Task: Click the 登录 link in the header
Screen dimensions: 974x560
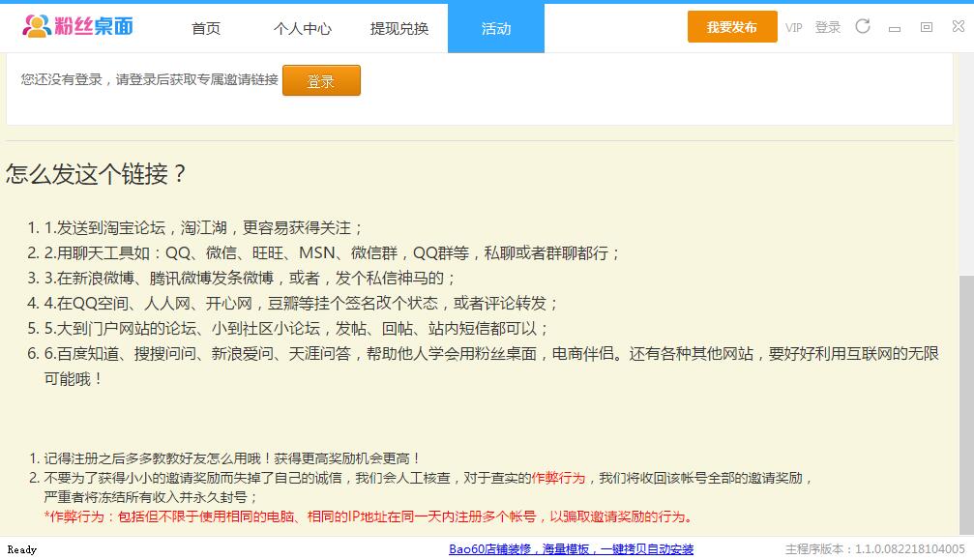Action: click(827, 28)
